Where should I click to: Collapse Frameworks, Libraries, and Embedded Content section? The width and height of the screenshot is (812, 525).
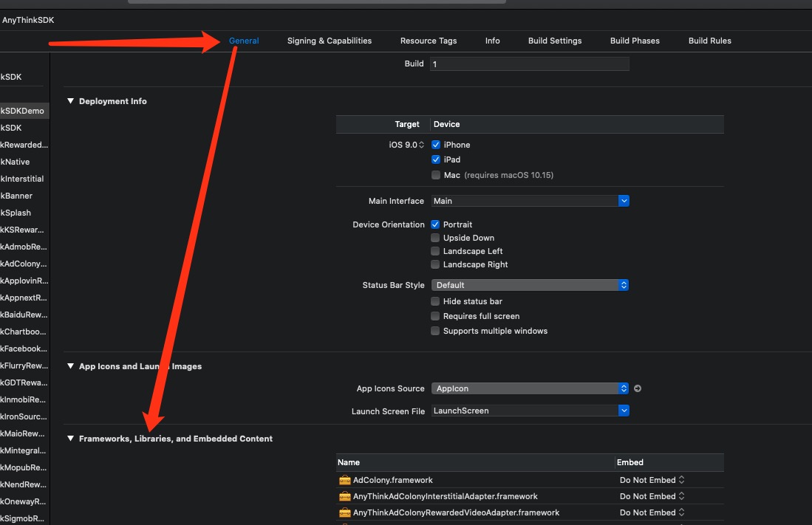(x=70, y=439)
